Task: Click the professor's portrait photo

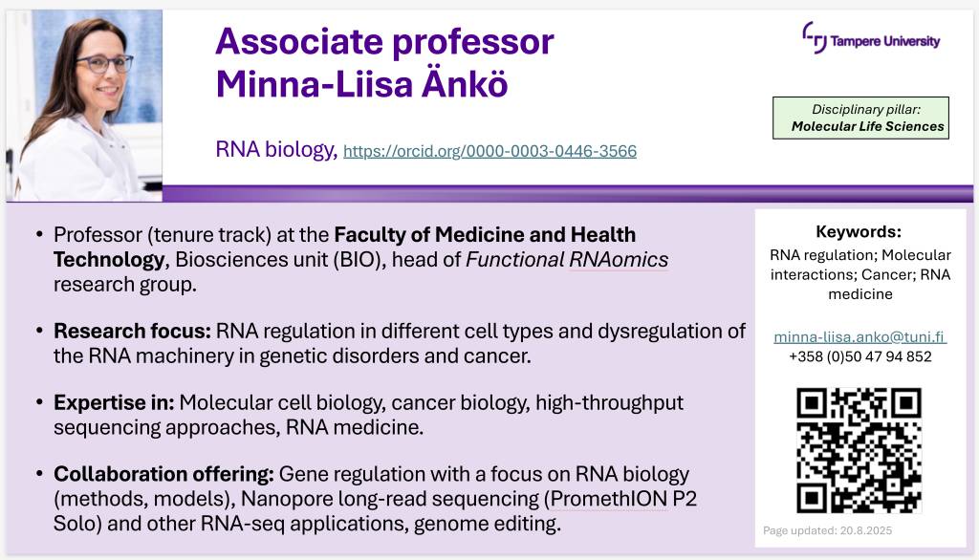Action: click(x=84, y=105)
